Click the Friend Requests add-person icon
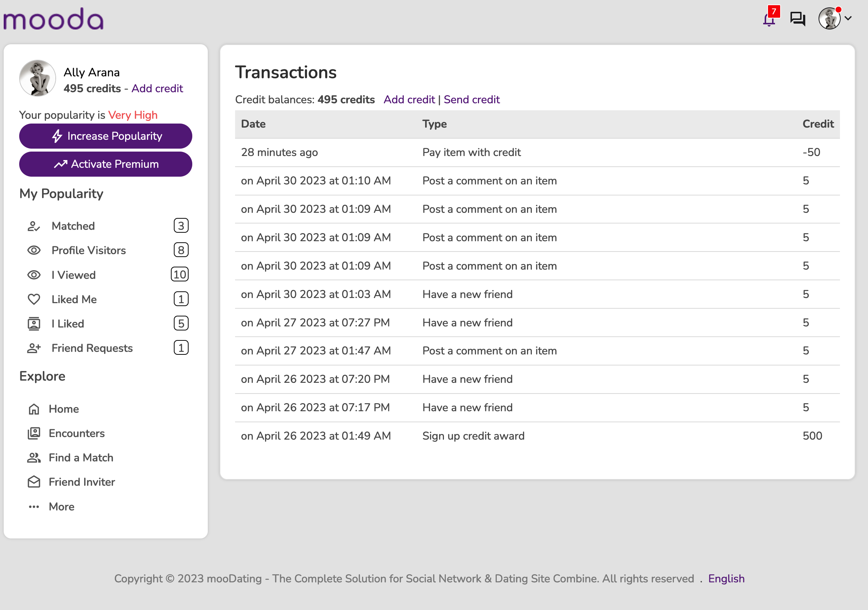This screenshot has width=868, height=610. [34, 348]
